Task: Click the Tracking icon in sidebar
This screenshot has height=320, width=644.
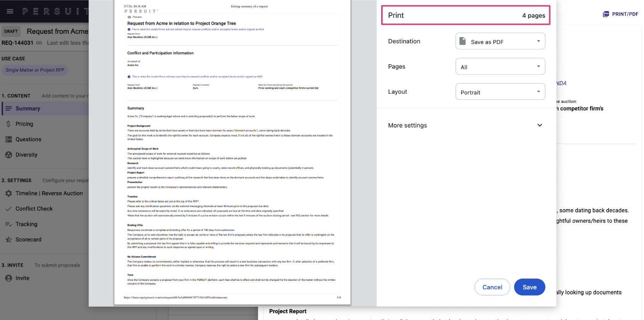Action: [8, 224]
